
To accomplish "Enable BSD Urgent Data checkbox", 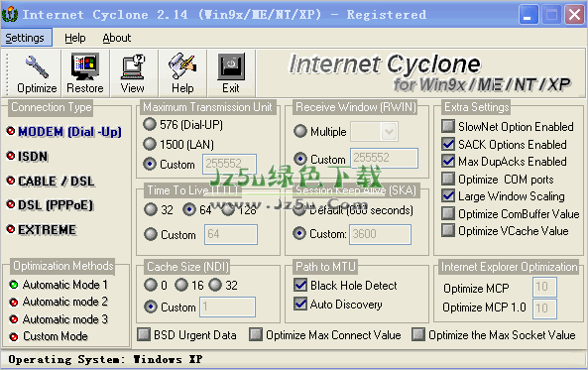I will 144,334.
